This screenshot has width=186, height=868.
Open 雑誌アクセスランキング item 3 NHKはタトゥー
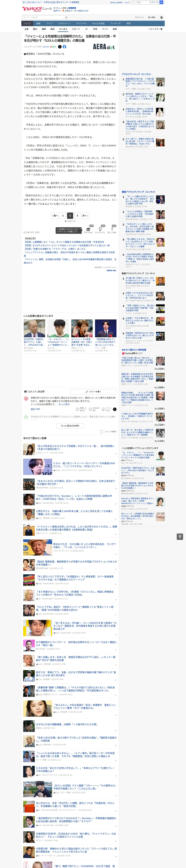click(x=140, y=228)
